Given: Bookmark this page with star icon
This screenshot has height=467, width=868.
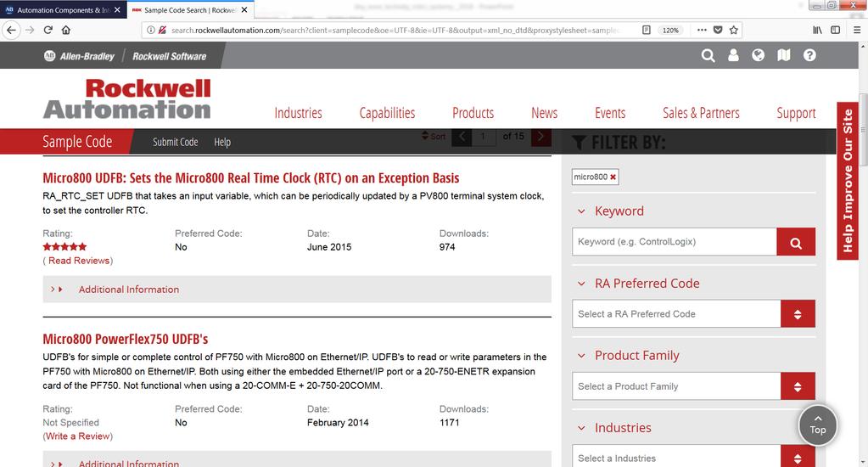Looking at the screenshot, I should coord(733,30).
